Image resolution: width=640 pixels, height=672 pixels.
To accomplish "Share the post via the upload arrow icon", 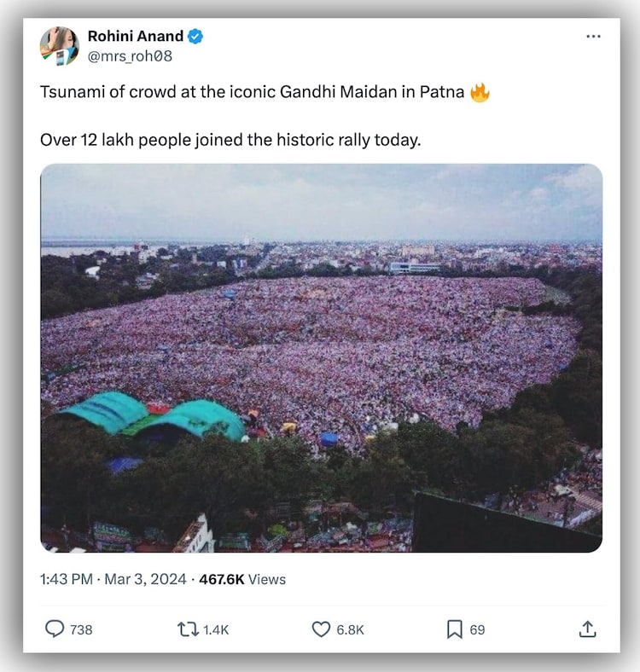I will (587, 629).
